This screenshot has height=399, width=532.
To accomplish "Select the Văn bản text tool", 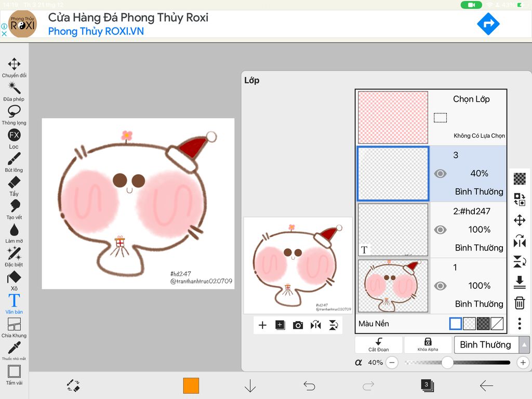I will click(14, 304).
